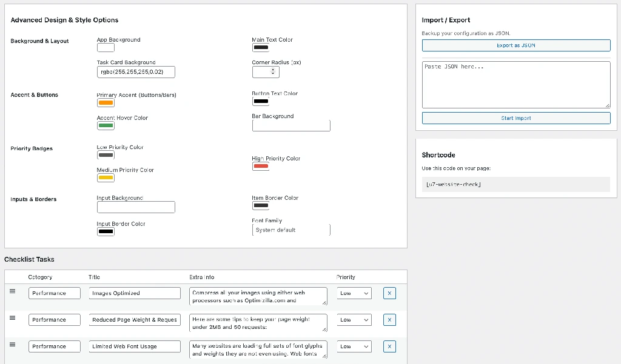
Task: Expand priority dropdown for Reduced Page Weight
Action: pos(354,320)
